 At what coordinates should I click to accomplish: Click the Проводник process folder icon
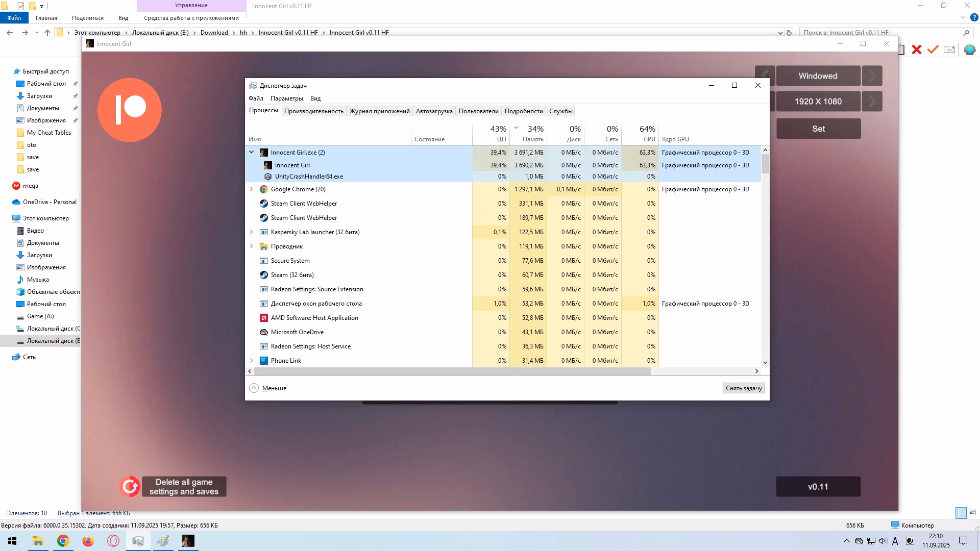point(264,246)
